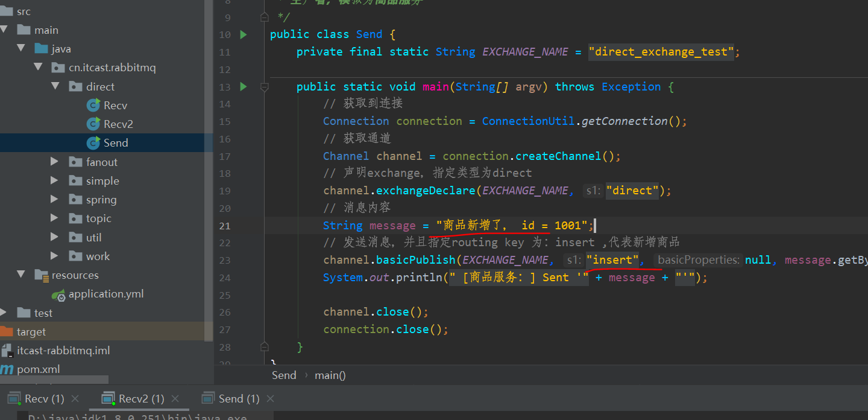
Task: Click line number 21 in the gutter
Action: tap(225, 226)
